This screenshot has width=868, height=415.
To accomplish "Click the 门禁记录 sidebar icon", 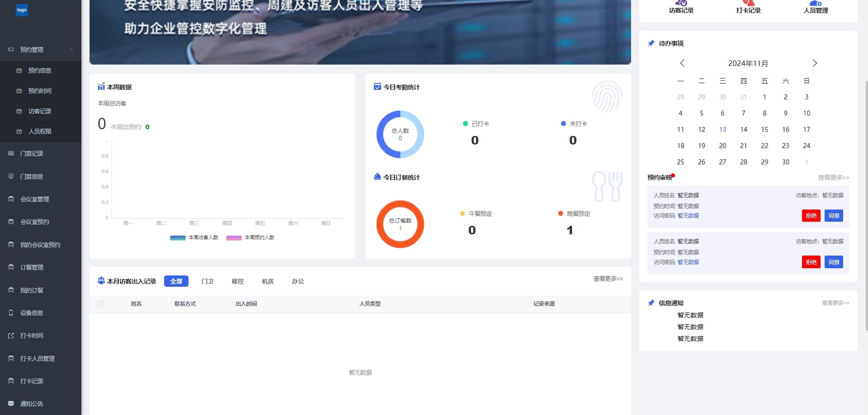I will pos(11,154).
